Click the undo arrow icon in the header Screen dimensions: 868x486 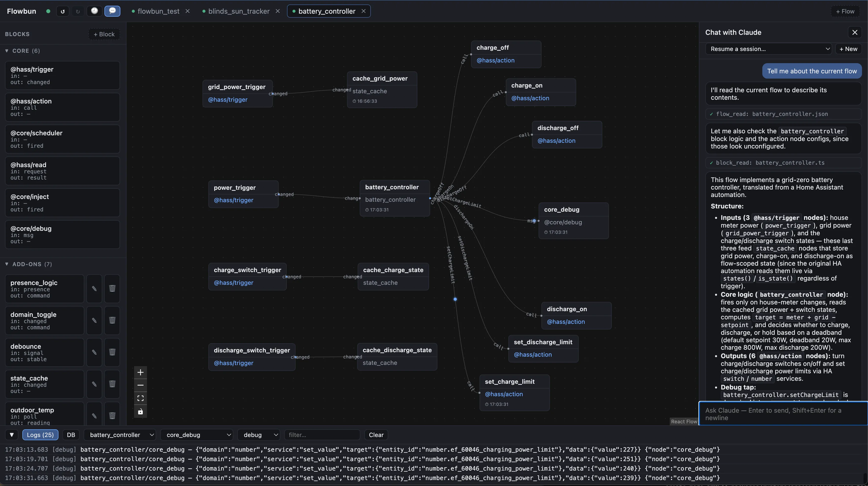[x=63, y=11]
